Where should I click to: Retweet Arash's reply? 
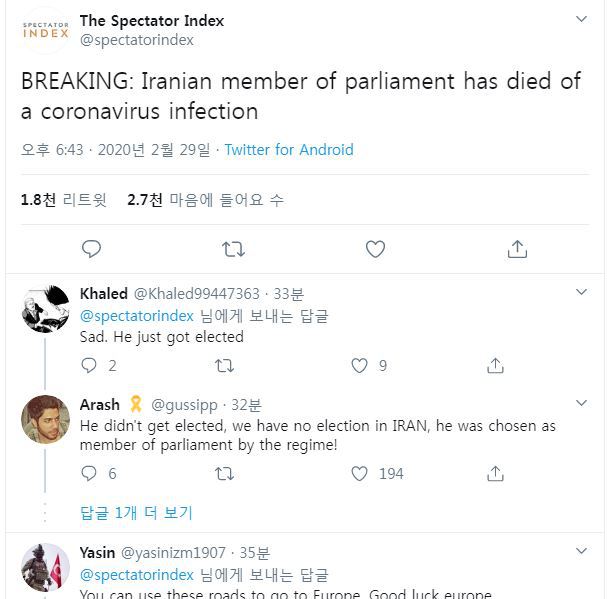(x=225, y=473)
